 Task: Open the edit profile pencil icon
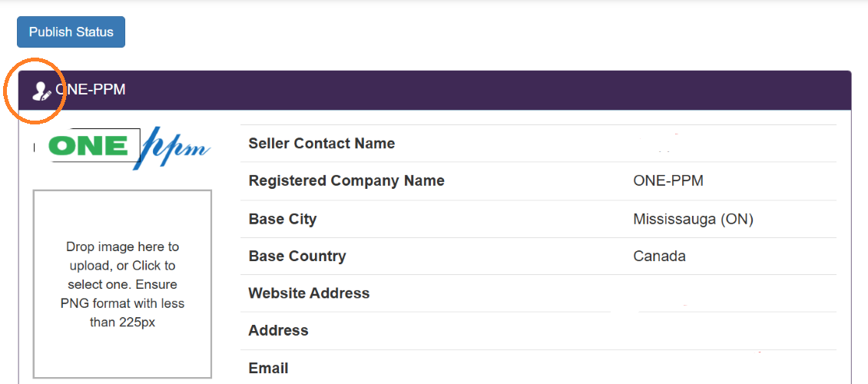(x=41, y=91)
